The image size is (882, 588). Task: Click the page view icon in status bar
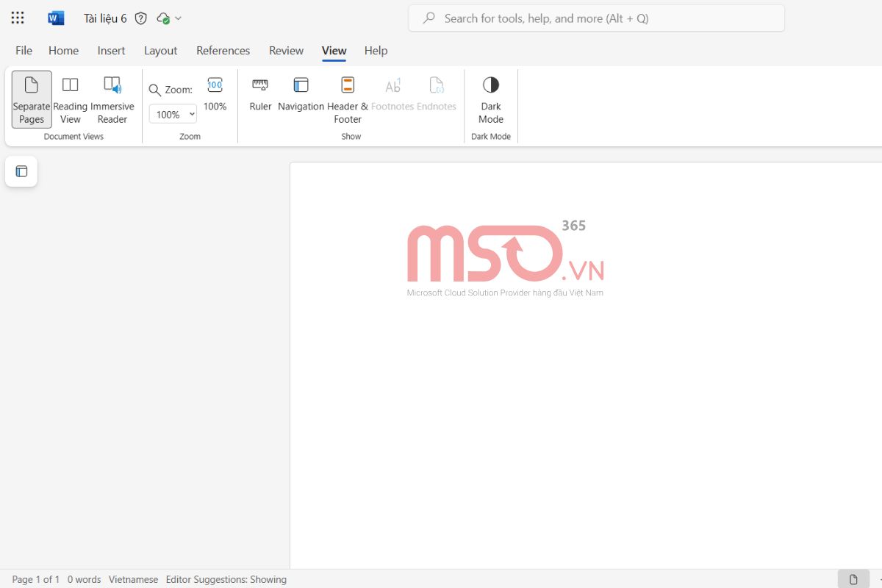pyautogui.click(x=853, y=579)
